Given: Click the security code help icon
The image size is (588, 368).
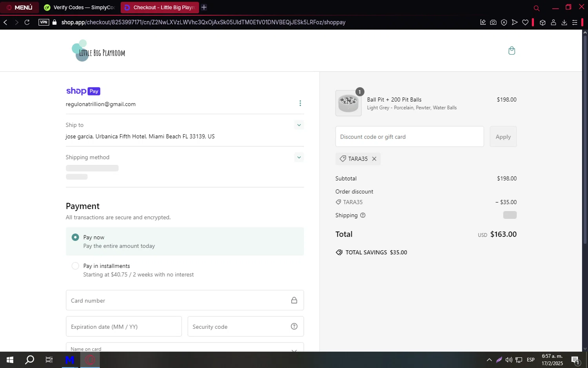Looking at the screenshot, I should (294, 326).
